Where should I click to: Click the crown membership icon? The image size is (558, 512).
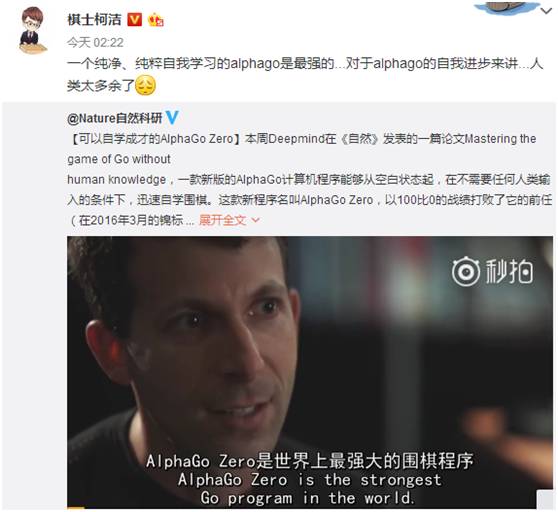pos(156,20)
